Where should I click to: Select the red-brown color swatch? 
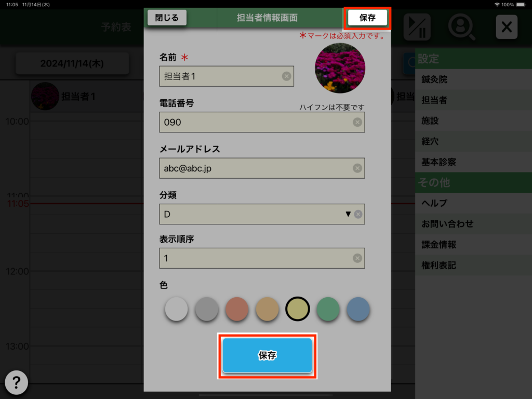[x=237, y=309]
